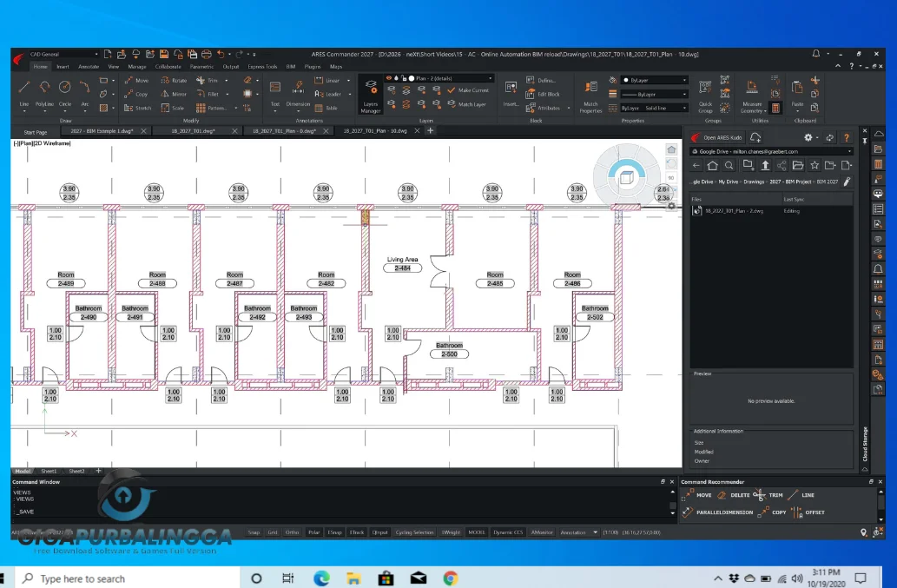This screenshot has height=588, width=897.
Task: Click the upload icon in Cloud Storage panel
Action: click(x=765, y=165)
